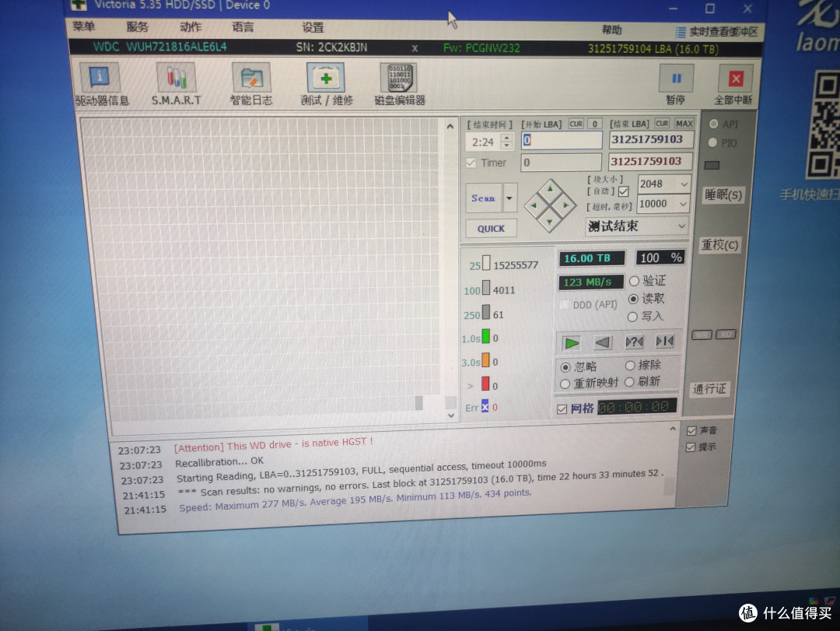This screenshot has width=840, height=631.
Task: Click the up arrow of the navigation diamond
Action: [x=550, y=190]
